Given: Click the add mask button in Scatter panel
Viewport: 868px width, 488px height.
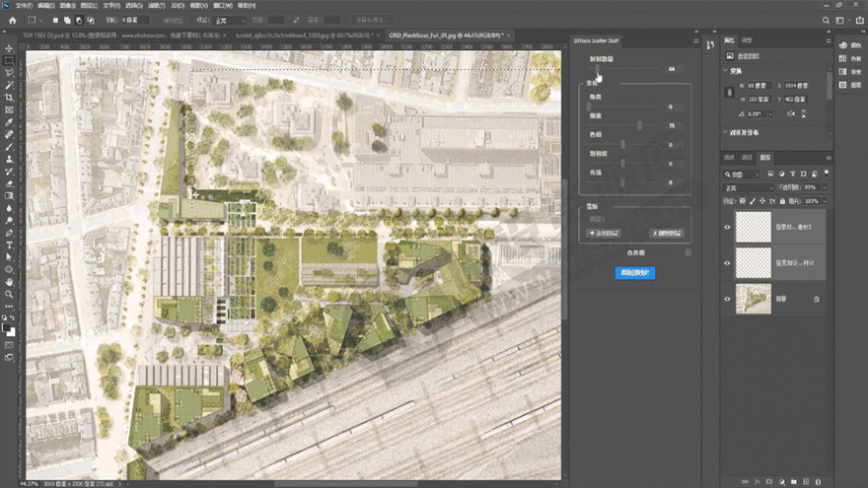Looking at the screenshot, I should (604, 233).
